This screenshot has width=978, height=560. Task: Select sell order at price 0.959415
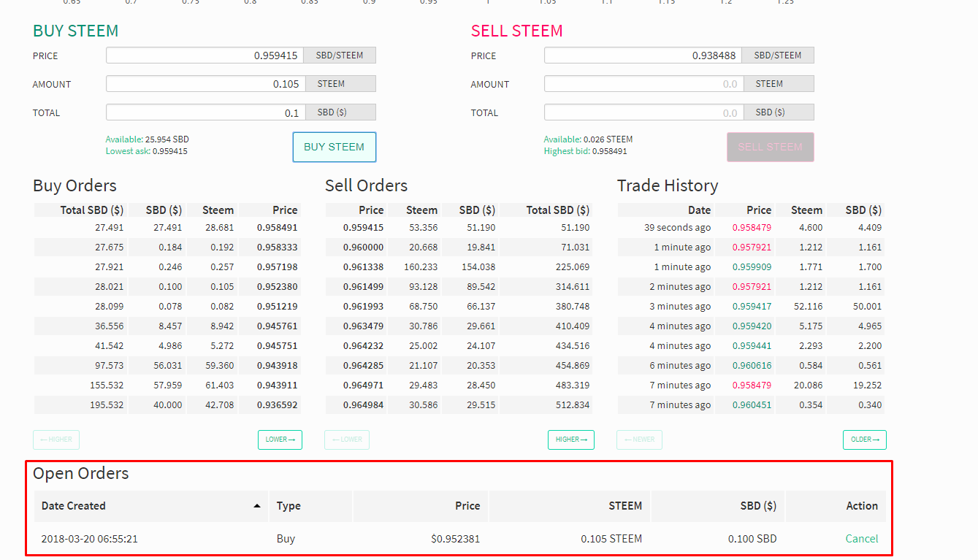coord(459,228)
